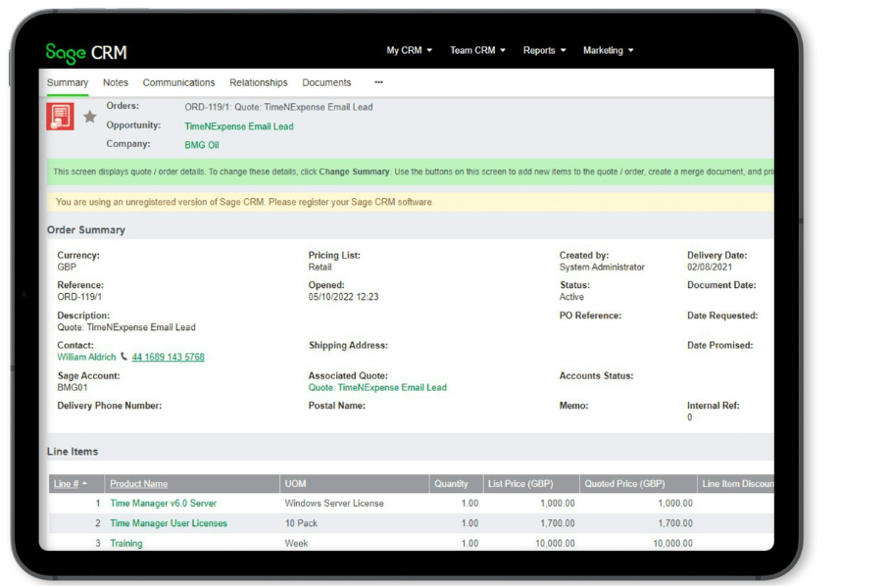Switch to the Relationships tab
The width and height of the screenshot is (887, 588).
tap(259, 82)
